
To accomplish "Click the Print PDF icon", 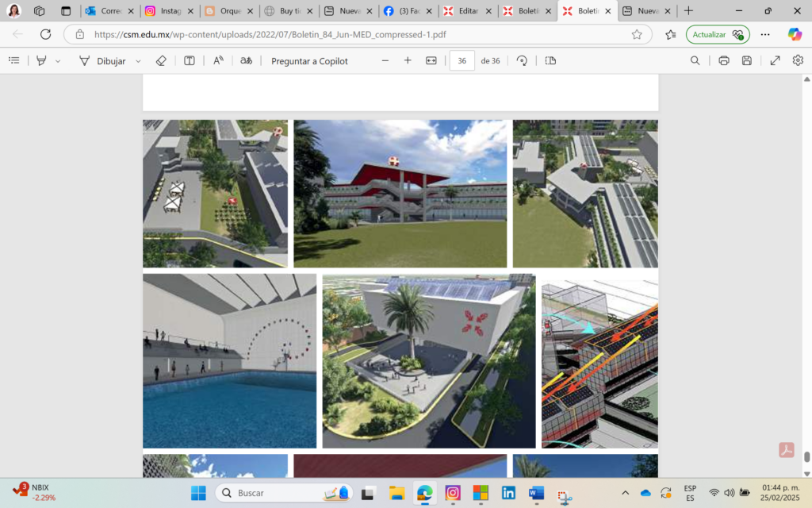I will click(x=723, y=60).
